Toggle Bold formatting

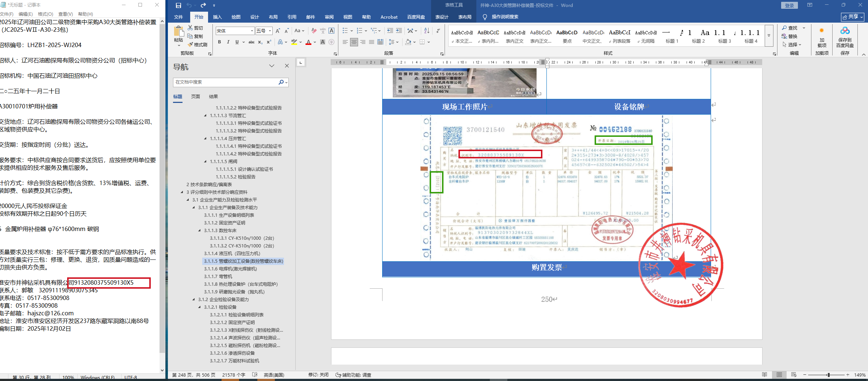(x=219, y=42)
